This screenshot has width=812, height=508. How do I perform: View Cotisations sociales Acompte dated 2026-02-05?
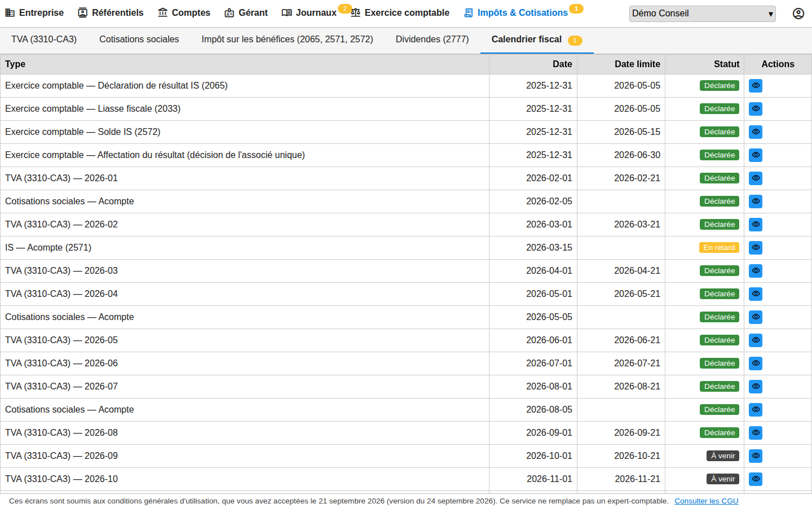point(756,202)
